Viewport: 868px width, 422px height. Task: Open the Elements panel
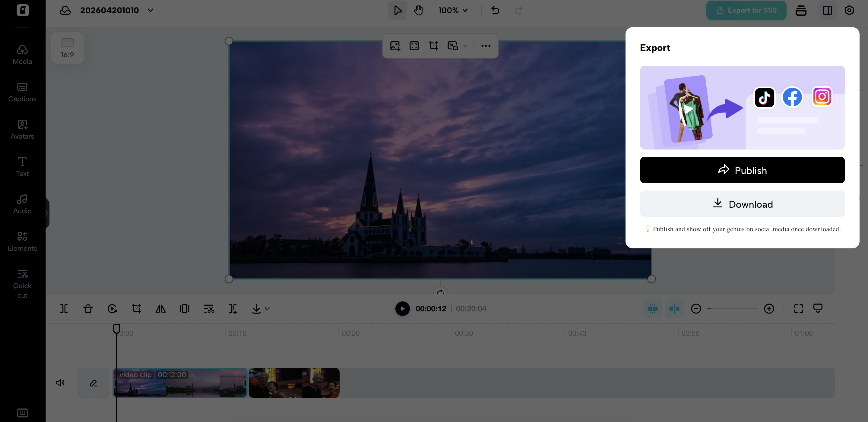[x=22, y=241]
